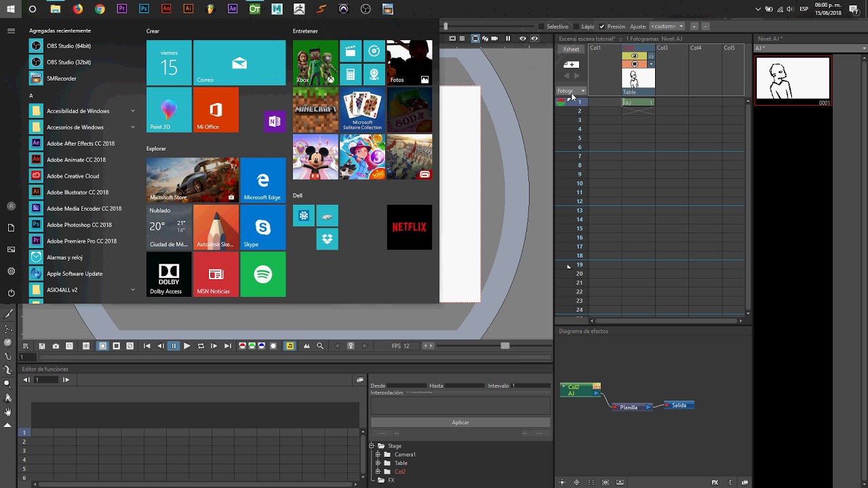Image resolution: width=868 pixels, height=488 pixels.
Task: Click the OpenToonz icon in the taskbar
Action: pos(254,9)
